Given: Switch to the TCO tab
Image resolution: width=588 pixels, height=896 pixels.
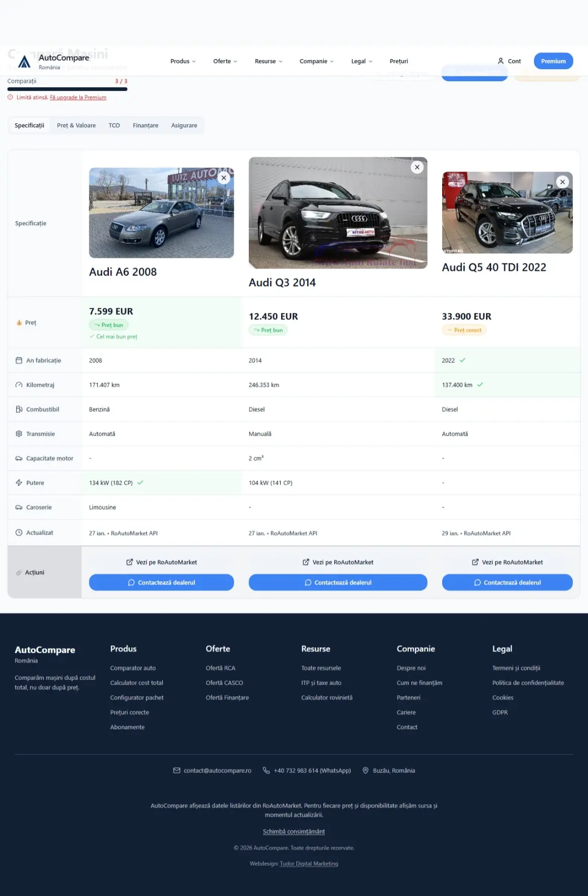Looking at the screenshot, I should click(x=114, y=125).
